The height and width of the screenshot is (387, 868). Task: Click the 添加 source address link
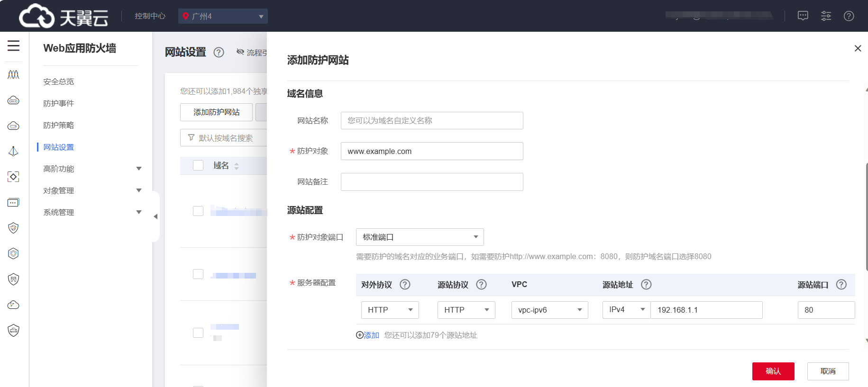click(x=368, y=335)
